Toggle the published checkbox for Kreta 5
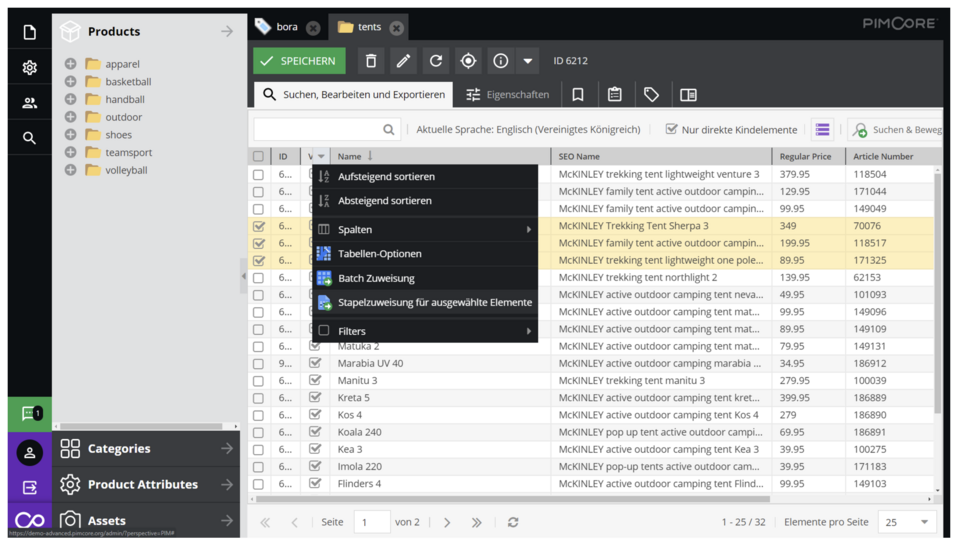The width and height of the screenshot is (960, 549). pyautogui.click(x=315, y=397)
